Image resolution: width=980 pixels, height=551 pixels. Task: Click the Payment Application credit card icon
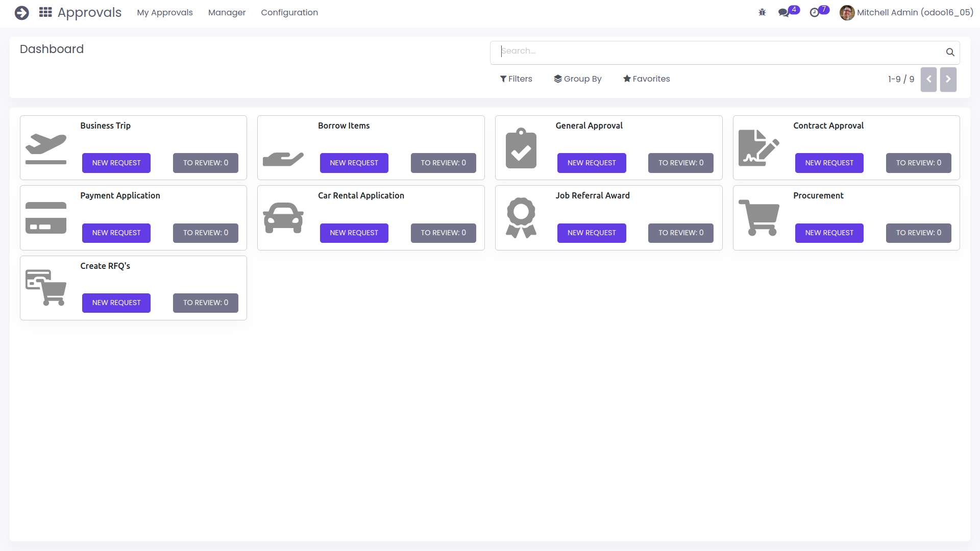pyautogui.click(x=46, y=218)
